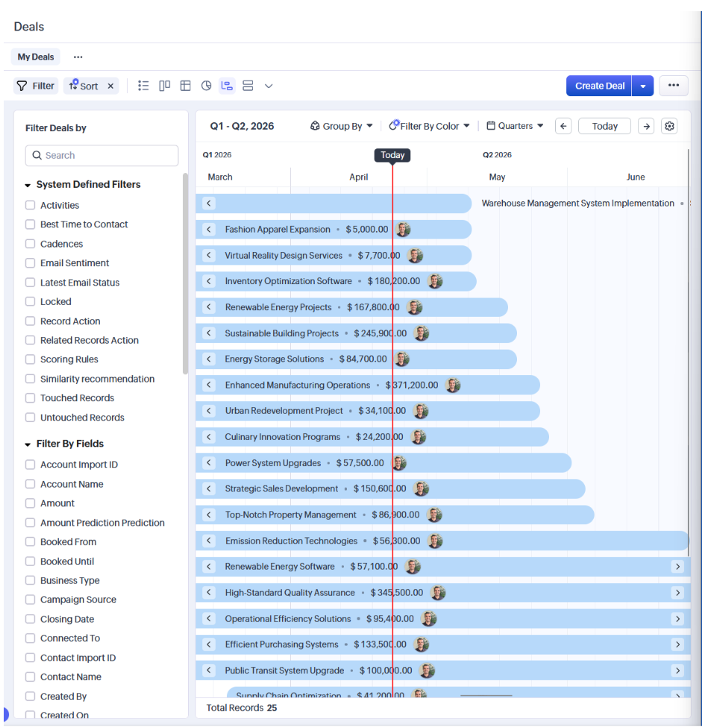Image resolution: width=705 pixels, height=728 pixels.
Task: Remove the Sort with its X icon
Action: pos(110,86)
